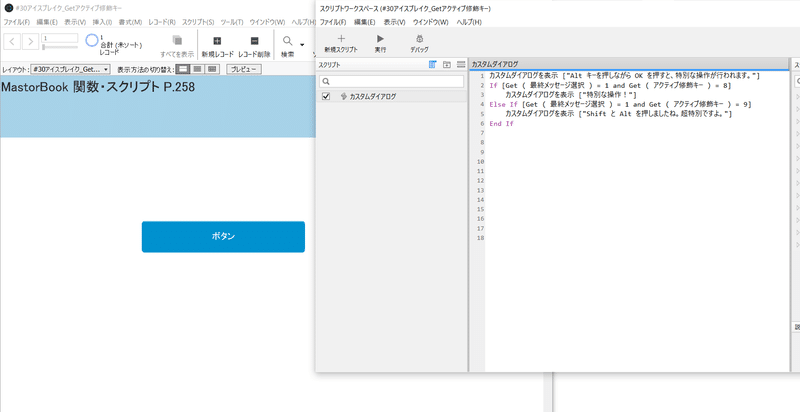
Task: Select the カスタムダイアログ script tab
Action: (x=494, y=64)
